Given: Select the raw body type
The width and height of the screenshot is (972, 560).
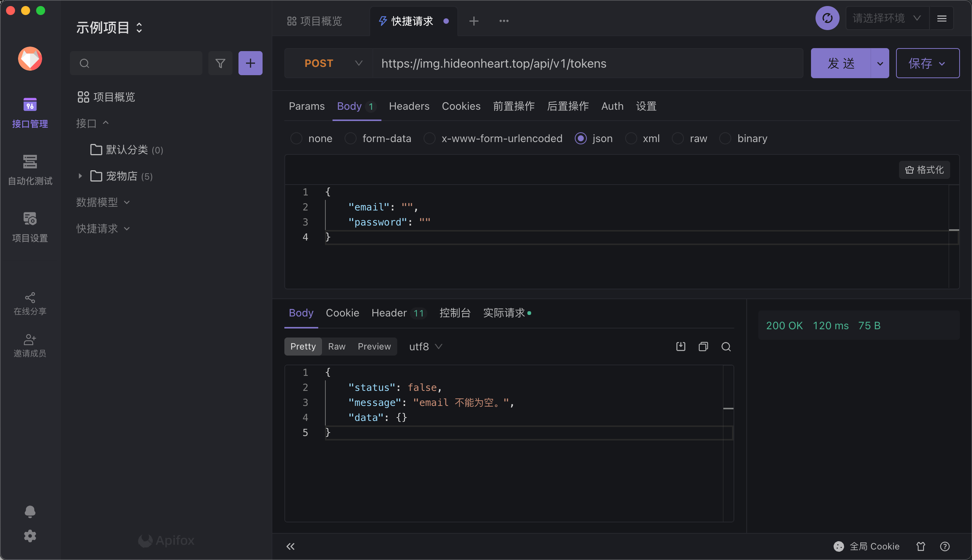Looking at the screenshot, I should click(x=689, y=138).
